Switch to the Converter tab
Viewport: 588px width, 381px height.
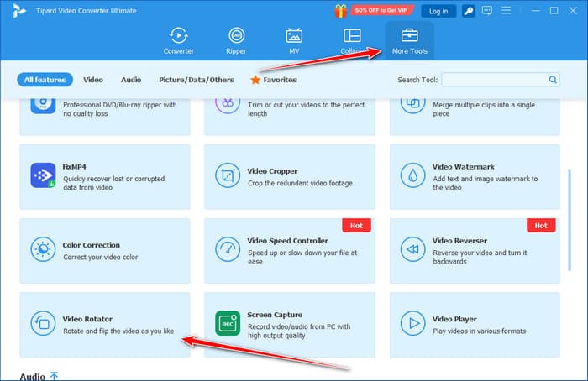[178, 40]
